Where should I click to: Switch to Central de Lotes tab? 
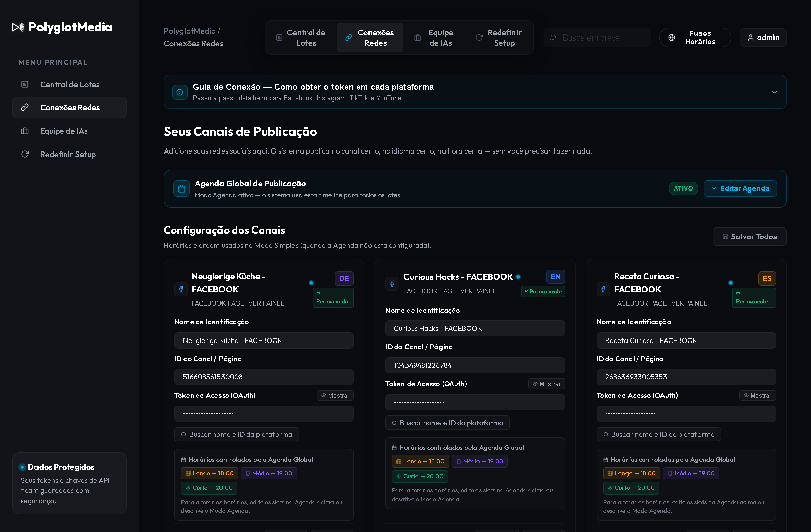point(301,37)
